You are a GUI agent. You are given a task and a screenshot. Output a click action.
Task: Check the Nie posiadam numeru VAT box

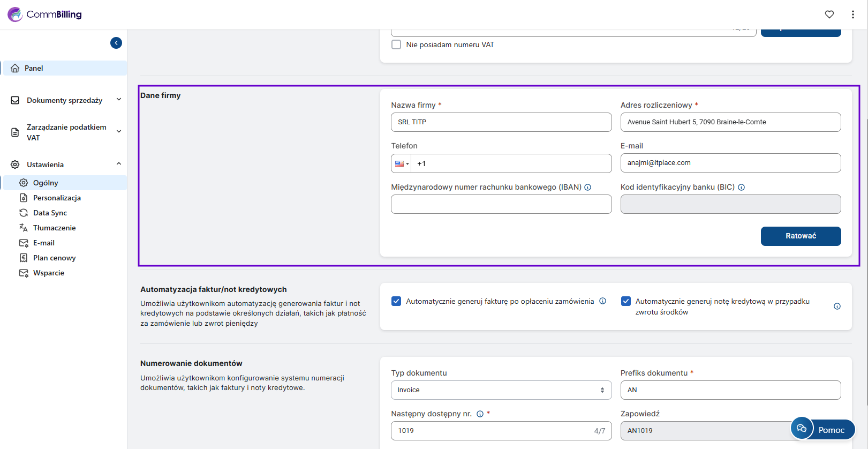click(396, 45)
